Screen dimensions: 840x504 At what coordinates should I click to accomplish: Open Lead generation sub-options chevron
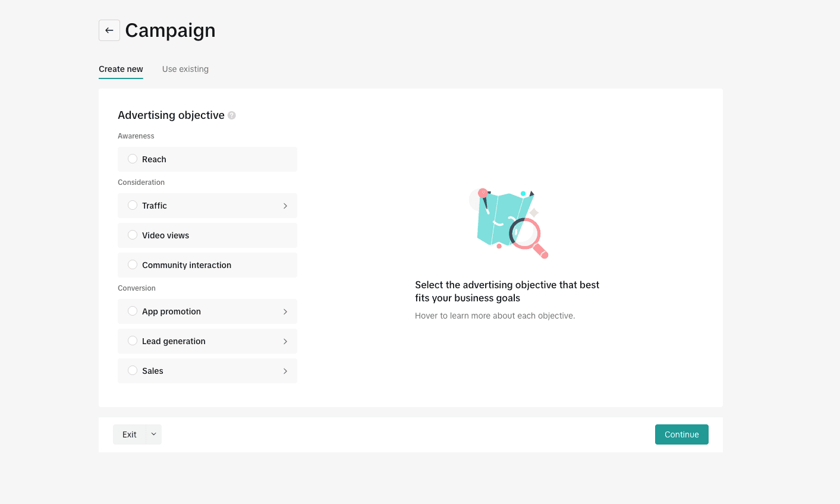pos(285,341)
